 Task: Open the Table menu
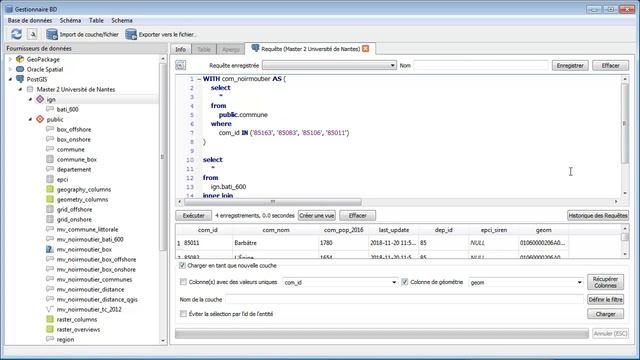[96, 20]
